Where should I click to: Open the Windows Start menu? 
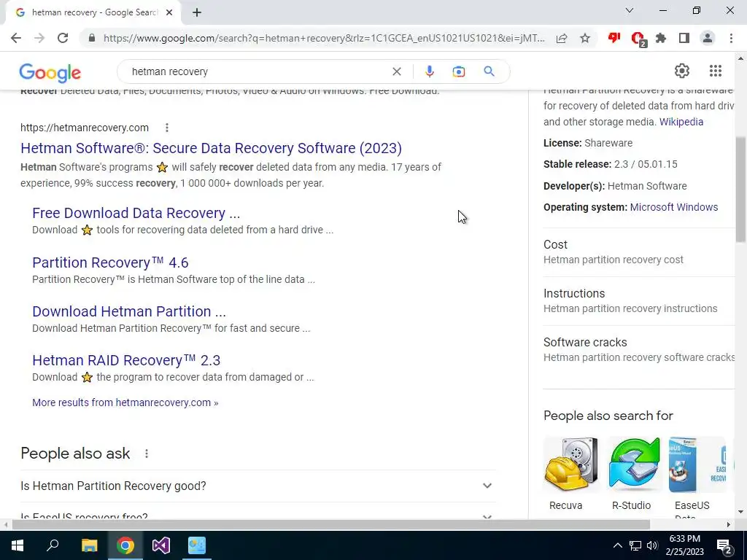[x=18, y=545]
